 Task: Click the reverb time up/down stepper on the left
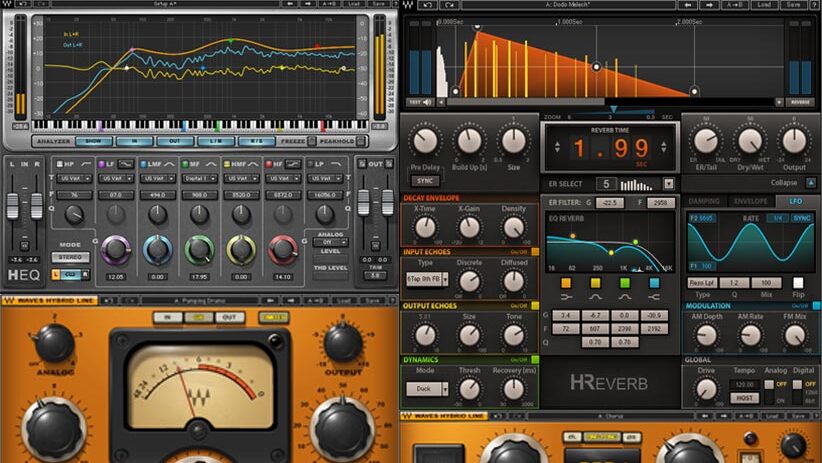point(557,147)
